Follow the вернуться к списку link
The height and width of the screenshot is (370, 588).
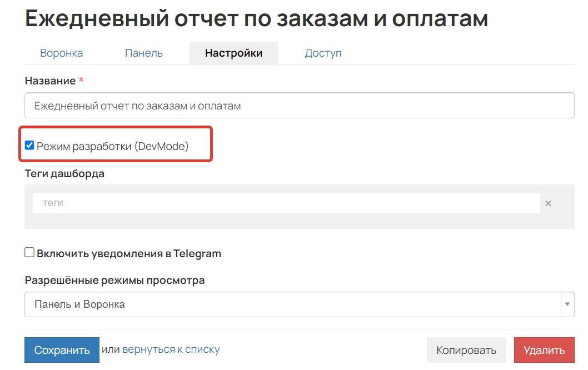pos(171,349)
